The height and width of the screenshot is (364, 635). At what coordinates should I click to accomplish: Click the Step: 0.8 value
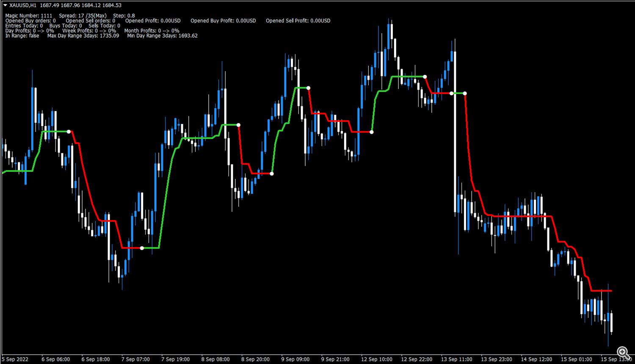coord(124,16)
